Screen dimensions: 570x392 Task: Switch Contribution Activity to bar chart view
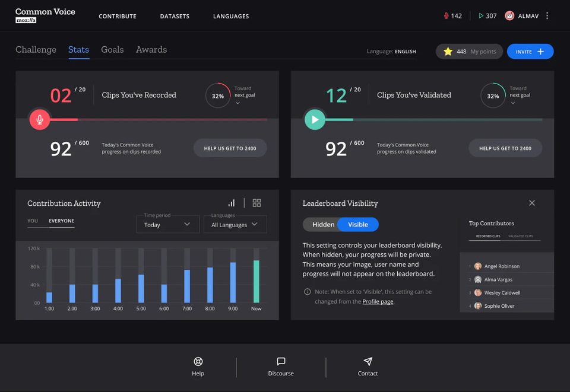coord(231,202)
